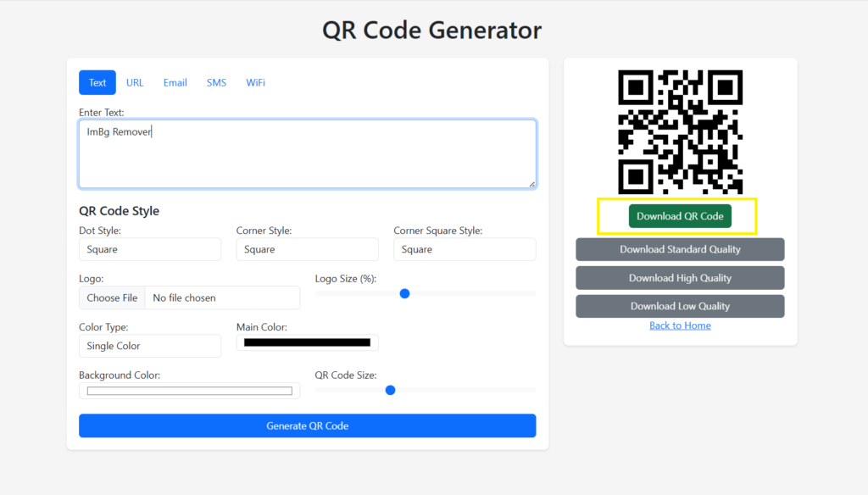868x495 pixels.
Task: Click the Logo Size slider handle
Action: tap(404, 293)
